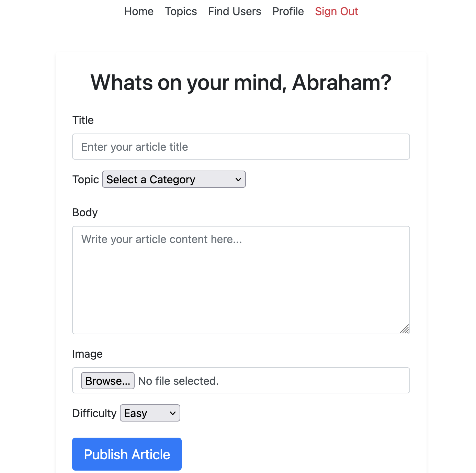
Task: Click the Topic label text
Action: (x=86, y=180)
